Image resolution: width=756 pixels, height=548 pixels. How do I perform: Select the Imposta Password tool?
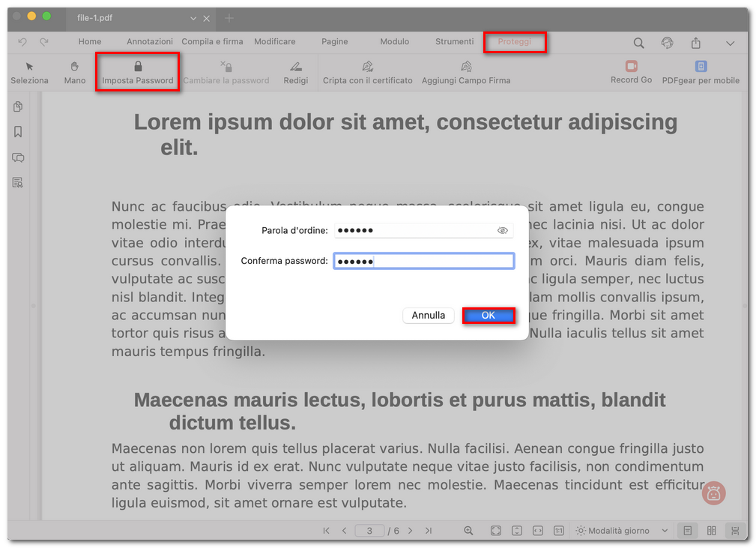coord(137,72)
